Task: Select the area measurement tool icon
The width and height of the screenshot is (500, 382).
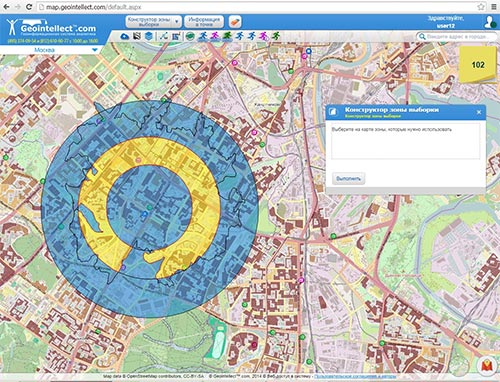Action: pyautogui.click(x=176, y=36)
